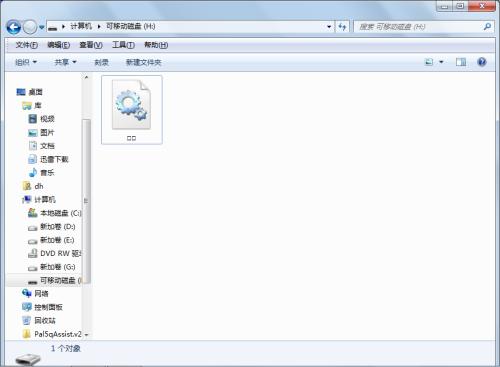Open the 音乐 library
500x367 pixels.
(47, 173)
